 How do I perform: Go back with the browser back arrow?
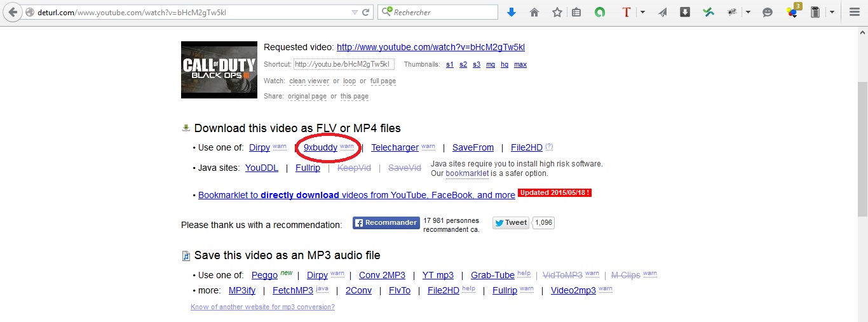pyautogui.click(x=13, y=12)
